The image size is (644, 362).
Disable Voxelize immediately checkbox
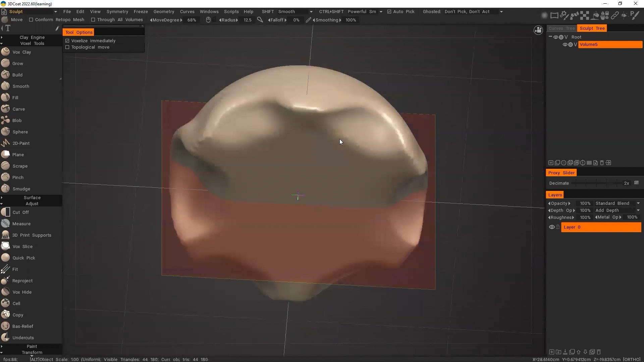pos(67,41)
